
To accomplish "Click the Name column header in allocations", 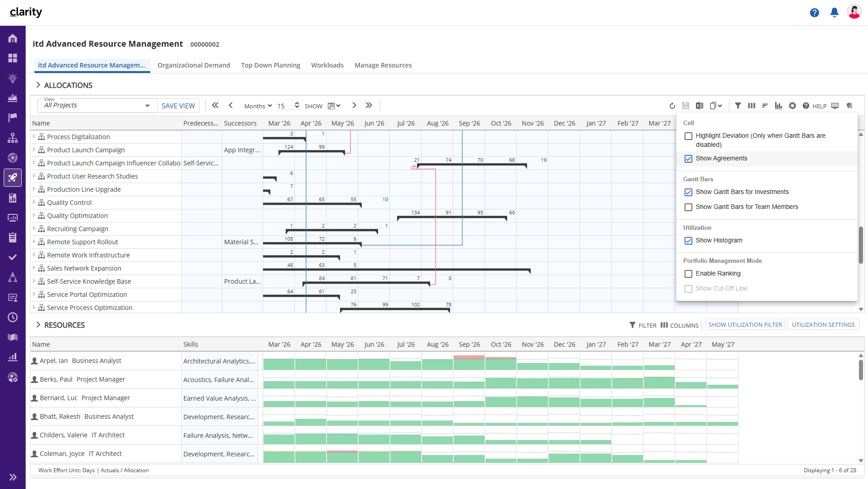I will coord(106,123).
